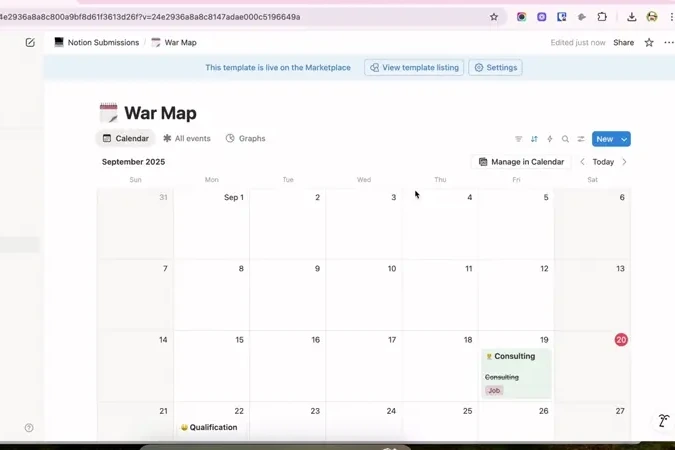
Task: Switch to the Graphs tab
Action: 245,138
